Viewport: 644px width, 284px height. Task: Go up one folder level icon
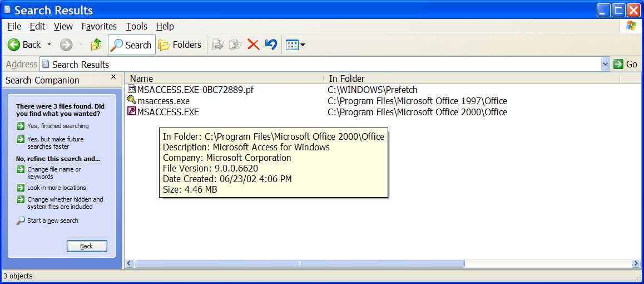coord(96,45)
